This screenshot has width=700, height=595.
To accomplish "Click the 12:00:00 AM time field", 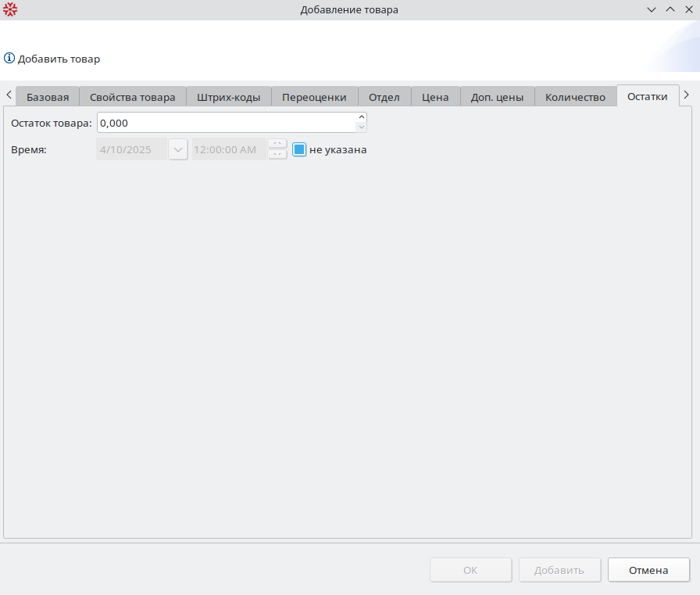I will 229,149.
